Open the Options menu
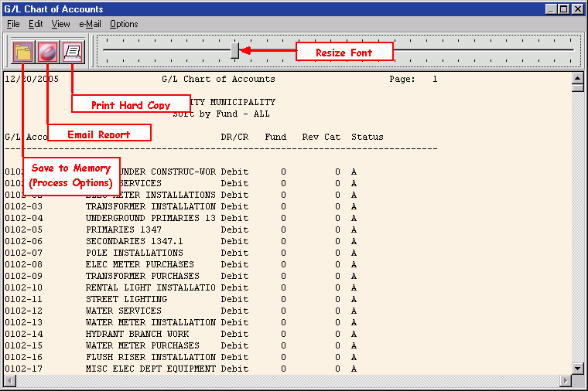The height and width of the screenshot is (391, 588). 124,24
